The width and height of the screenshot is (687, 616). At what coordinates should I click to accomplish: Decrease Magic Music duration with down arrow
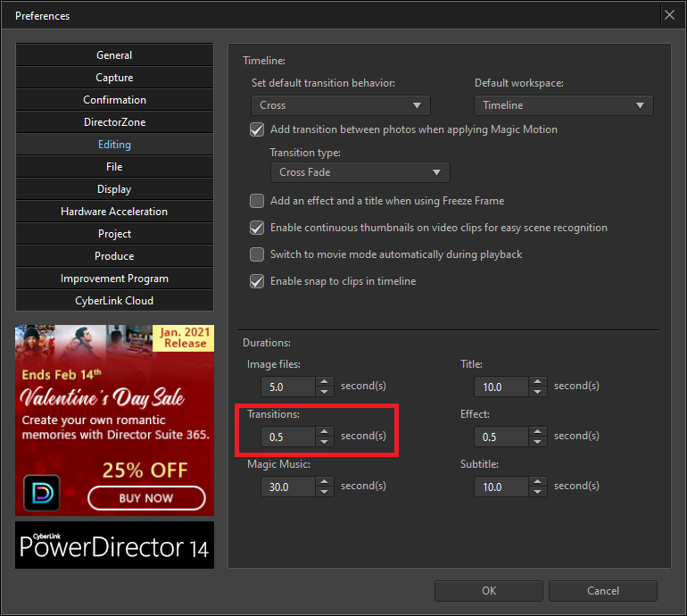click(324, 492)
